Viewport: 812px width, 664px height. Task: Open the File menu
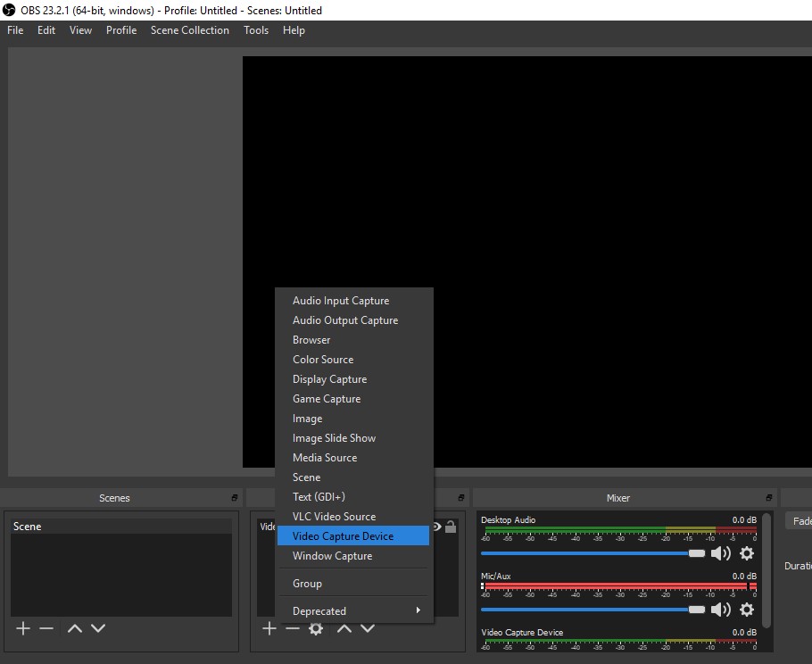[x=15, y=30]
